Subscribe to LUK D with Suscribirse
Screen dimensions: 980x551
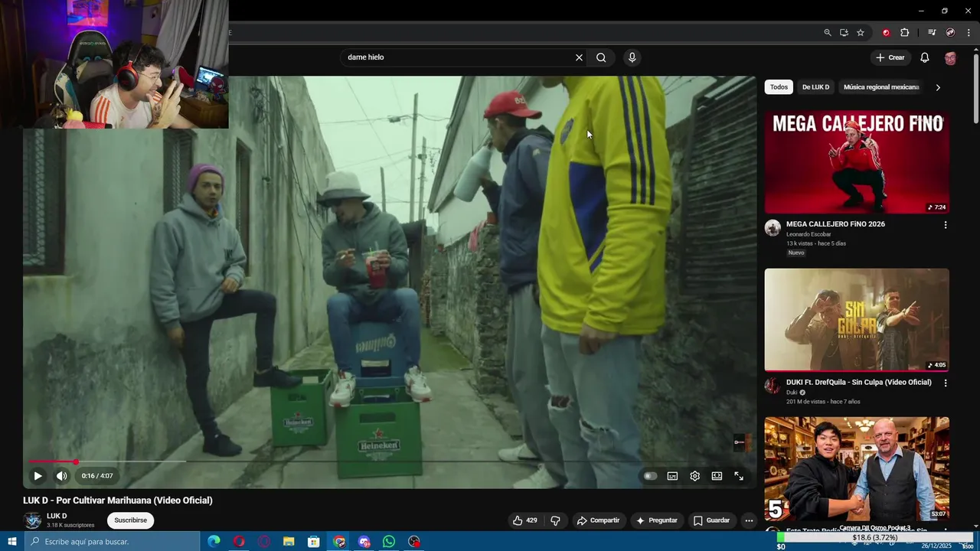(130, 520)
